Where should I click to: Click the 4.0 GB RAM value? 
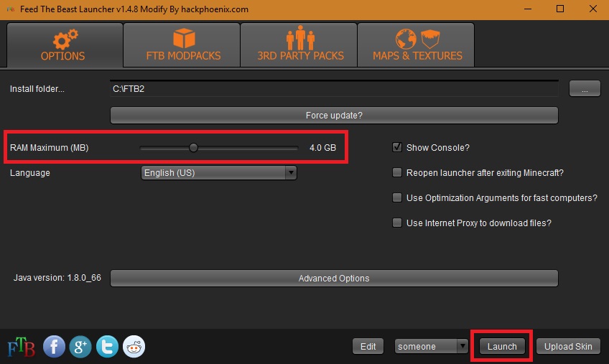322,148
